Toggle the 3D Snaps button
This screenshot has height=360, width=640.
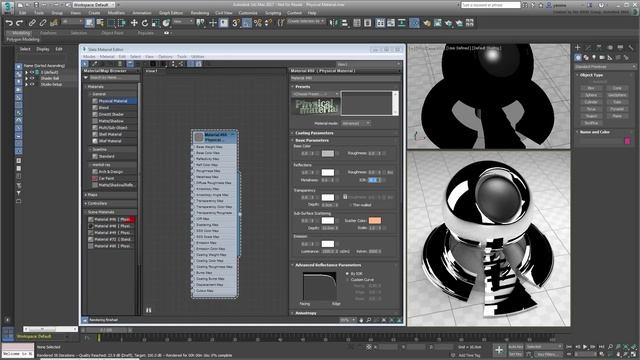point(236,23)
